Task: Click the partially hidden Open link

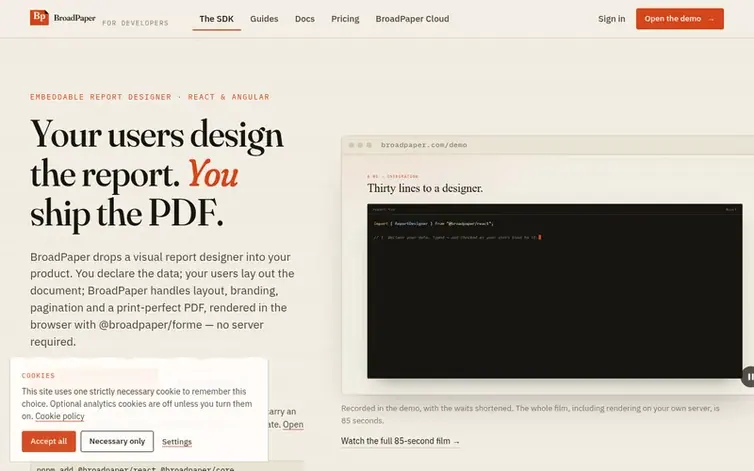Action: pyautogui.click(x=293, y=424)
